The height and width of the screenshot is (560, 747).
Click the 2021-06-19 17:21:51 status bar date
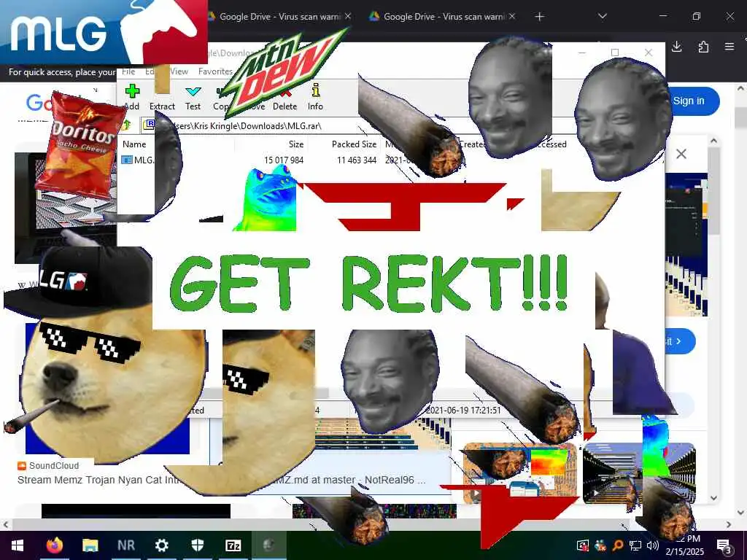462,410
